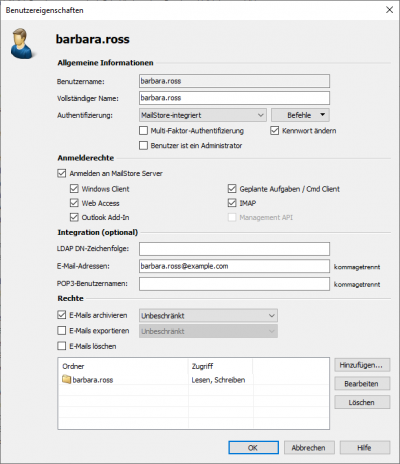Image resolution: width=400 pixels, height=464 pixels.
Task: Click the Hinzufügen... button
Action: tap(362, 365)
